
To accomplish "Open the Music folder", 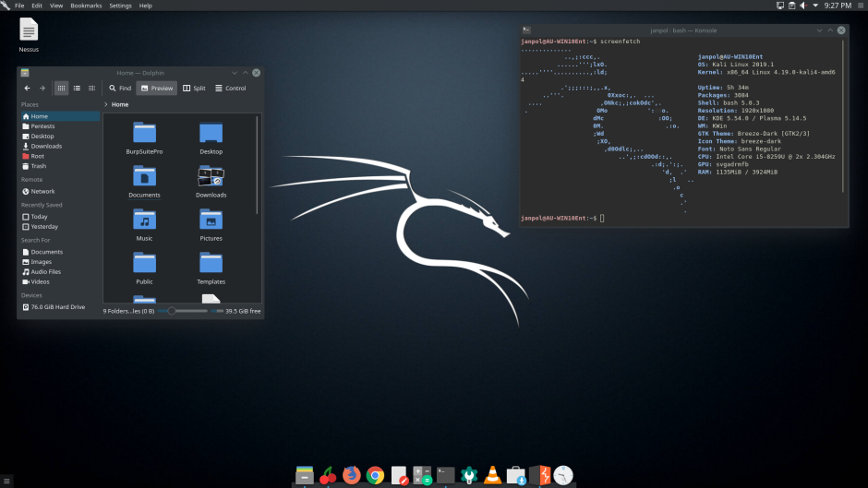I will click(x=144, y=225).
